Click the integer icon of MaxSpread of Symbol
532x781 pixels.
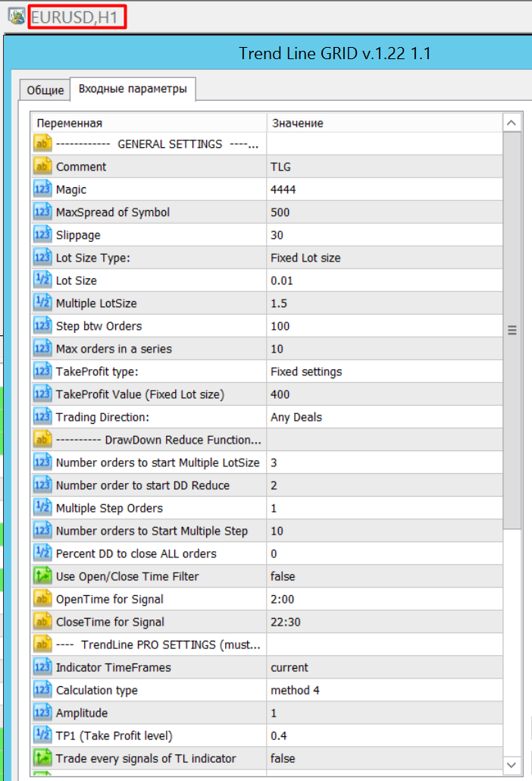pos(42,212)
